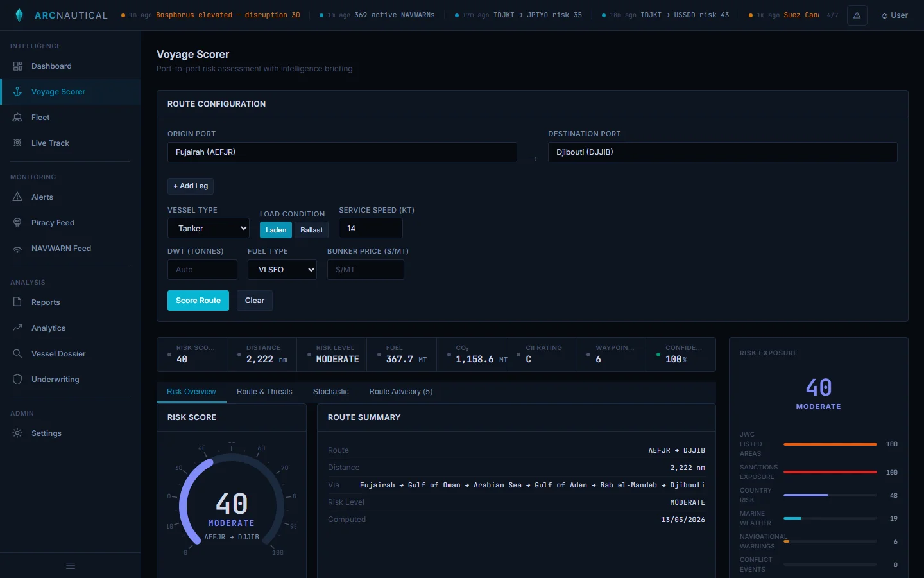Open the Stochastic tab
Image resolution: width=924 pixels, height=578 pixels.
330,392
